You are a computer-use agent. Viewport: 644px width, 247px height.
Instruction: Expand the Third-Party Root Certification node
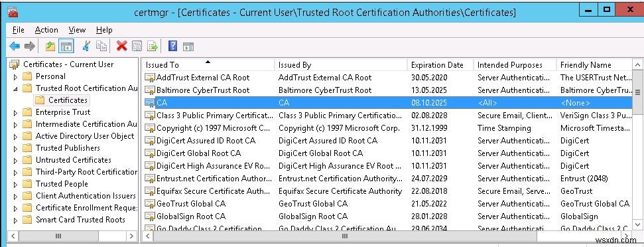[16, 172]
